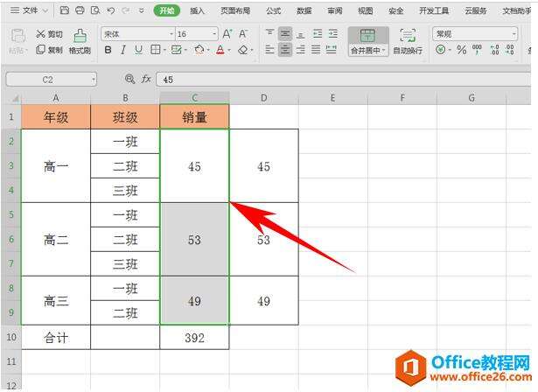Screen dimensions: 538x392
Task: Click the increase decimal places icon
Action: point(494,50)
